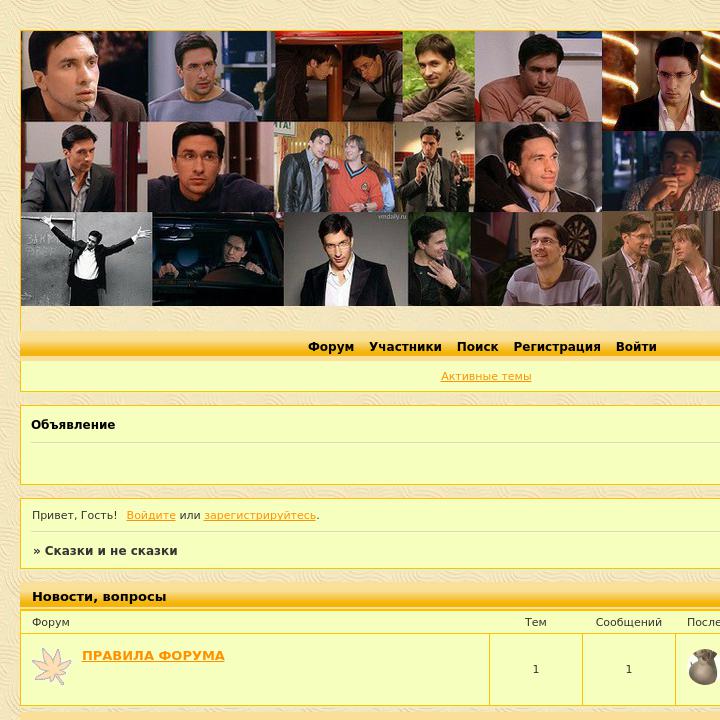Click the black-and-white outstretched arms photo
The image size is (720, 720).
[86, 259]
